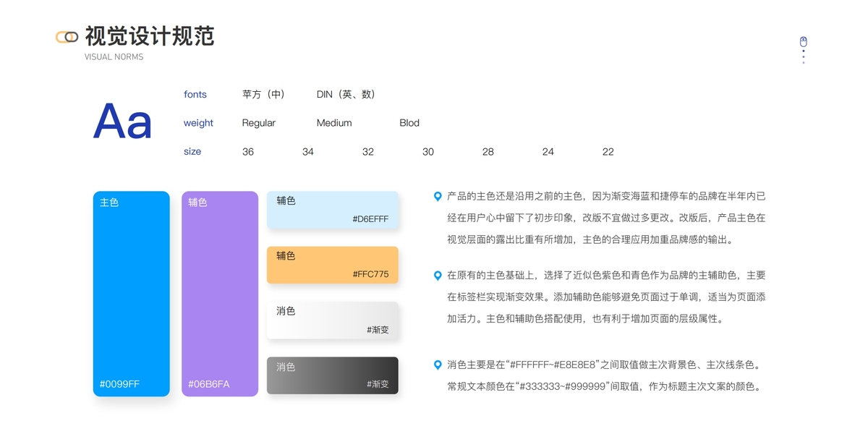Viewport: 868px width, 434px height.
Task: Click the large blue Aa glyph
Action: pos(123,122)
